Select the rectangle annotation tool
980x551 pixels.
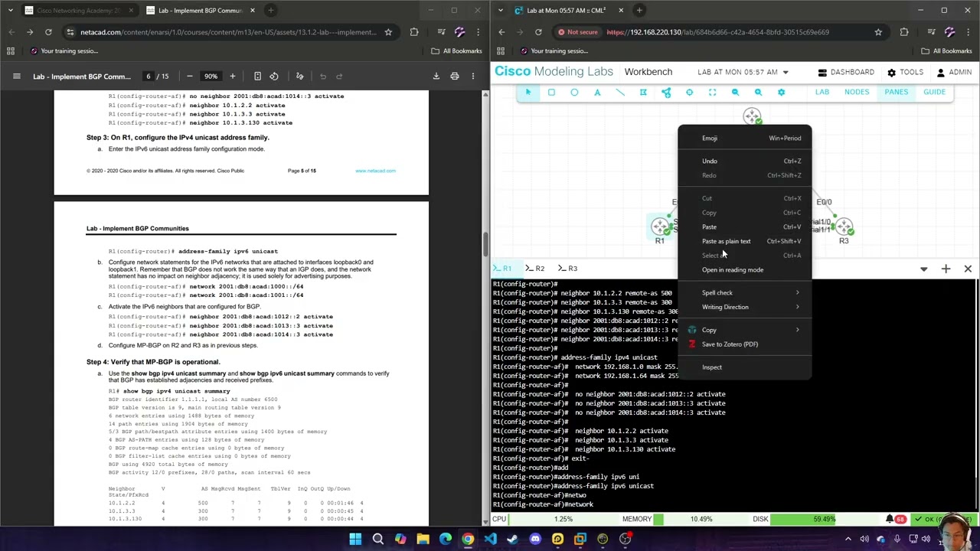pyautogui.click(x=551, y=93)
